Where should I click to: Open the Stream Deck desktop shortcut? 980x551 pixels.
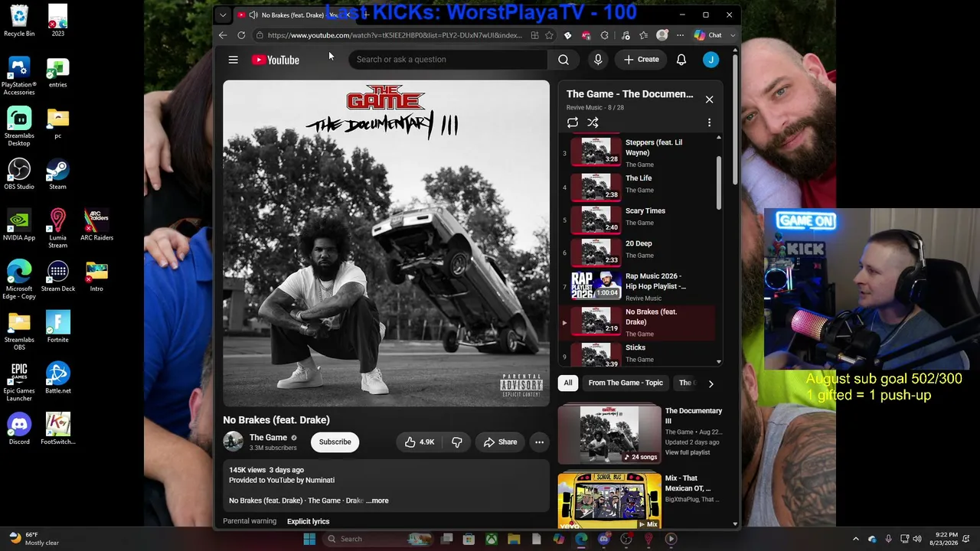[x=57, y=275]
